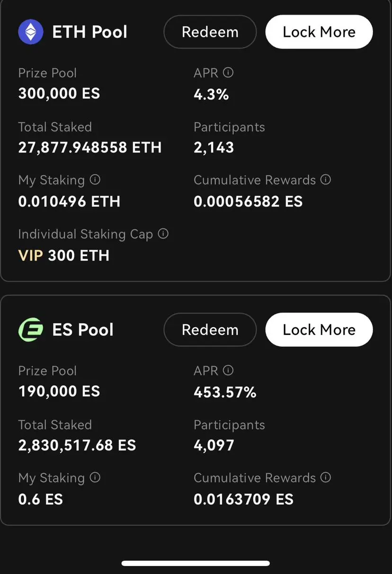Open the Cumulative Rewards info icon in ES Pool
The width and height of the screenshot is (392, 574).
click(x=326, y=478)
